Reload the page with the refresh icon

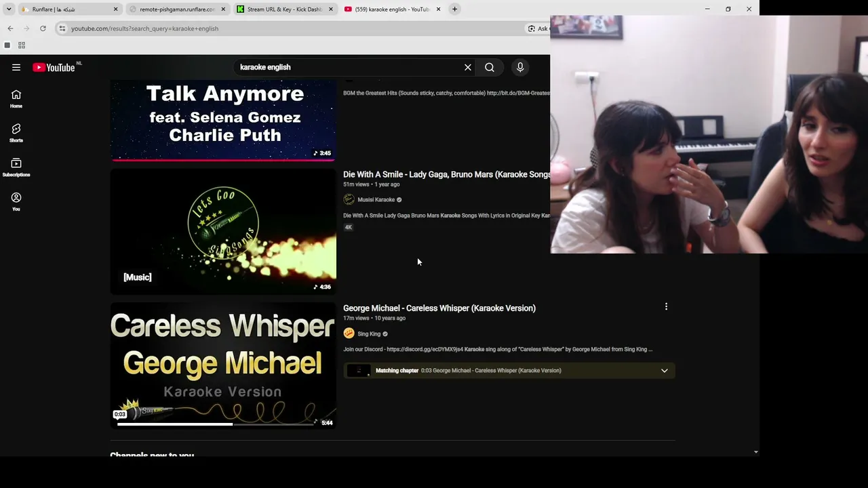[x=43, y=28]
